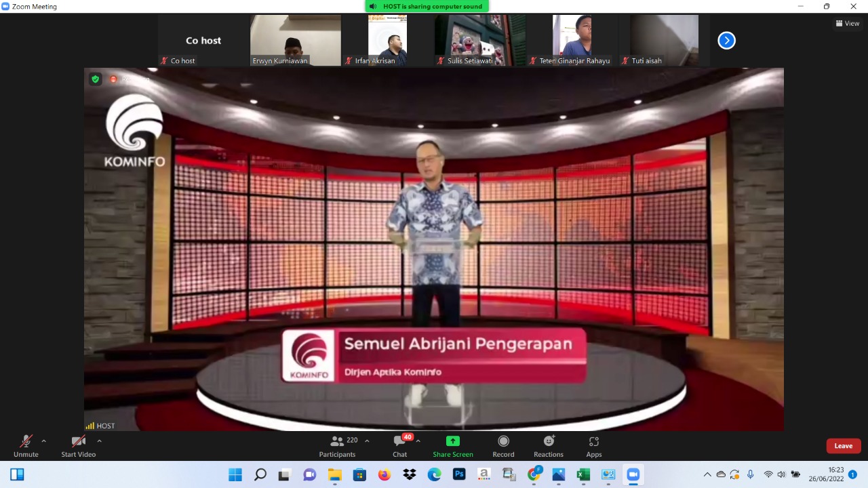The image size is (868, 488).
Task: Switch to Excel in taskbar
Action: pos(583,474)
